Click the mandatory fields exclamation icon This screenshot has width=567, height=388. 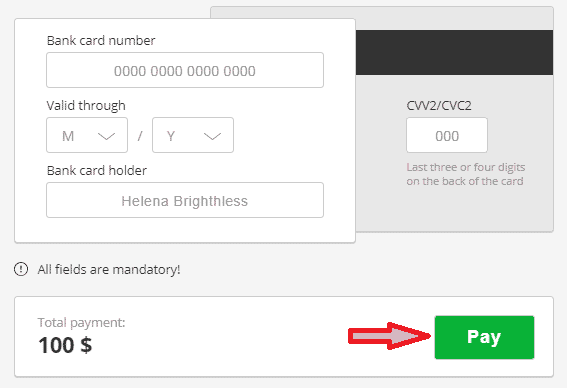click(21, 269)
